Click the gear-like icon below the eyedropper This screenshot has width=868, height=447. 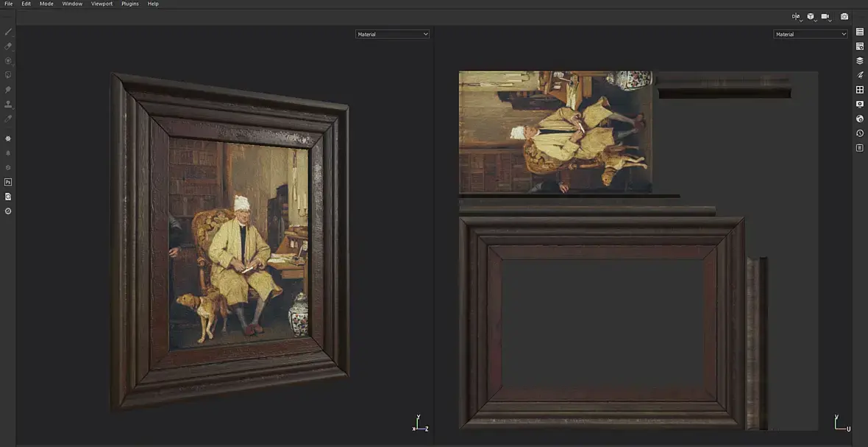pos(8,138)
